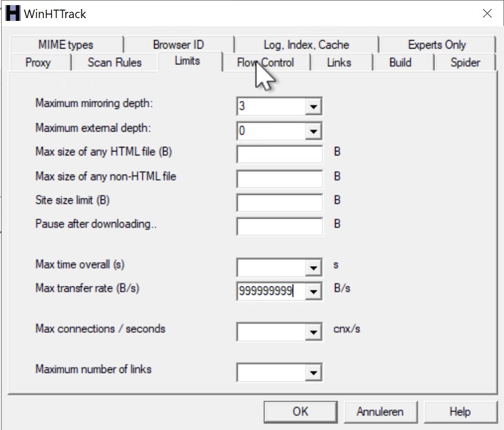Click the Max time overall text field
The image size is (504, 430).
click(271, 267)
